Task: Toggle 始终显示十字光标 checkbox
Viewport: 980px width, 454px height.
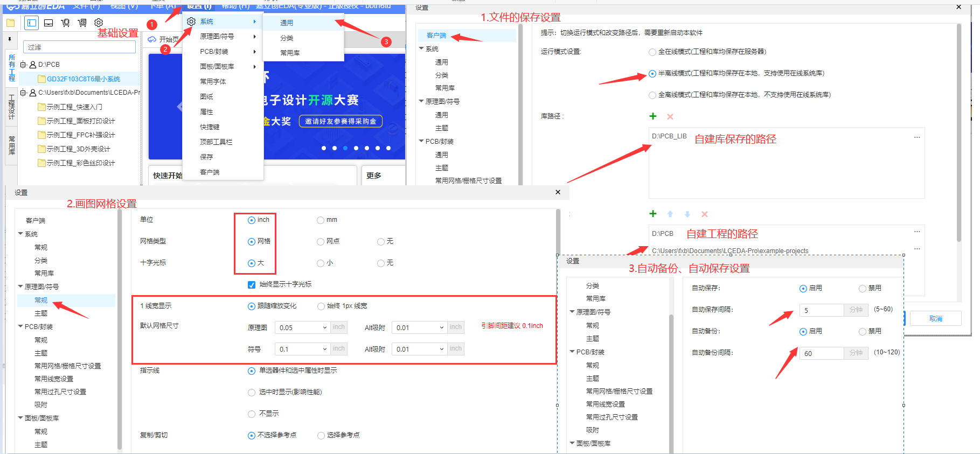Action: pos(252,285)
